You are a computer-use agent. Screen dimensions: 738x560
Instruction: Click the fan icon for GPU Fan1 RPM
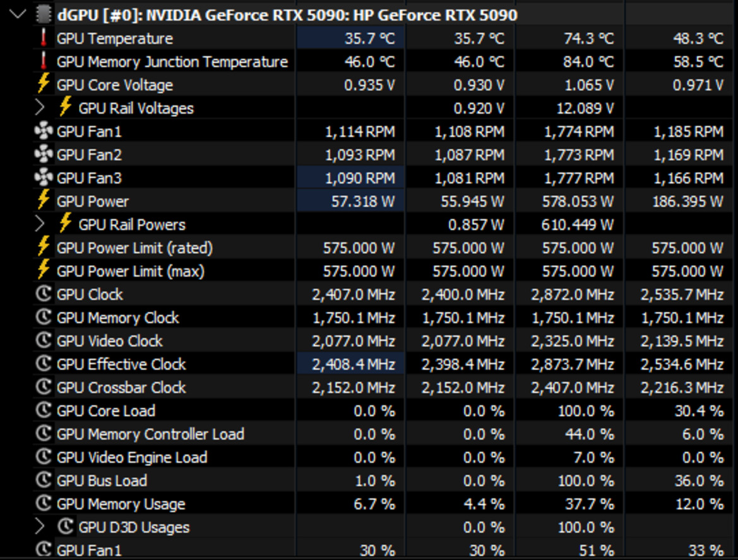click(44, 131)
